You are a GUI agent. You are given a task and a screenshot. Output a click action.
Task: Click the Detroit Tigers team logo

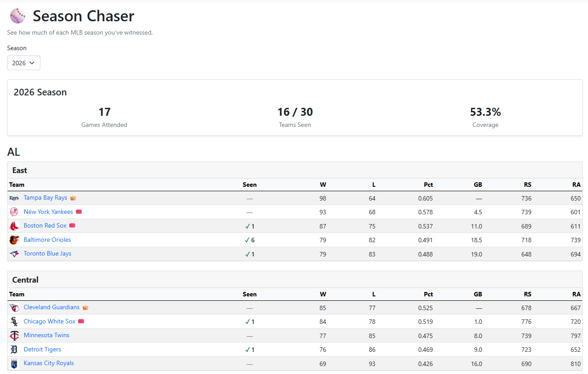pyautogui.click(x=14, y=350)
